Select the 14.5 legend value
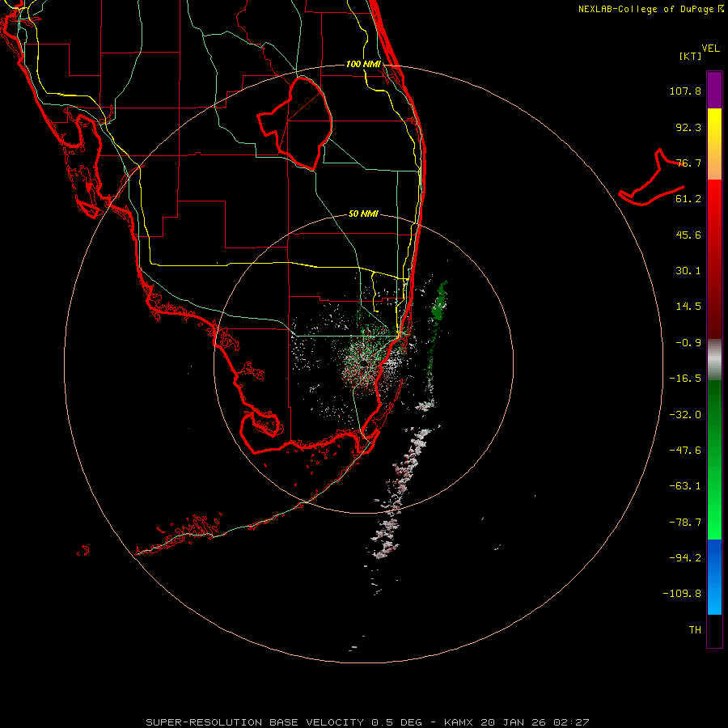728x728 pixels. (x=688, y=307)
